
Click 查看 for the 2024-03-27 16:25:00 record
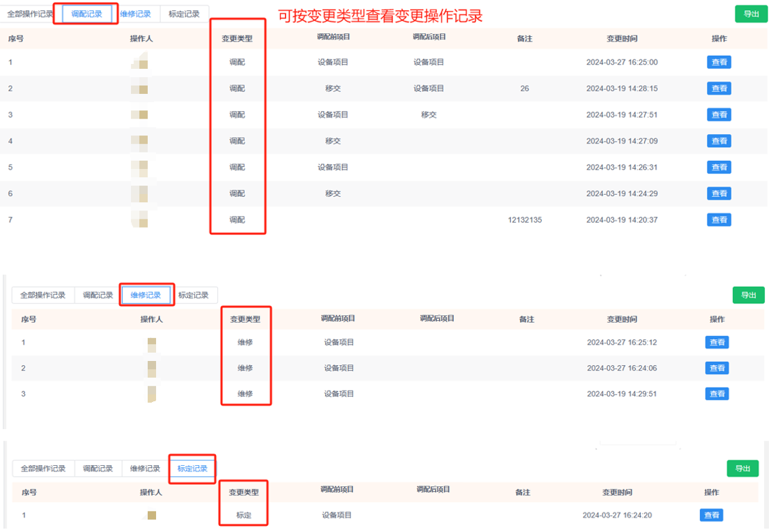pos(718,62)
